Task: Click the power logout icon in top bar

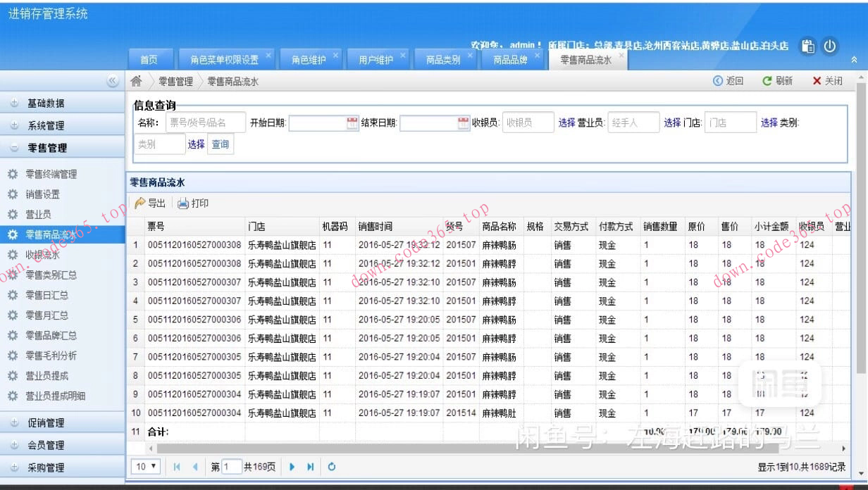Action: click(x=830, y=45)
